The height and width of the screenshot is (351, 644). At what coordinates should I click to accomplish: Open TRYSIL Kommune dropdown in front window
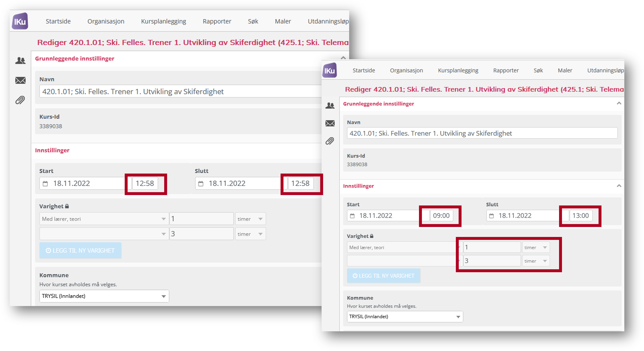[405, 316]
